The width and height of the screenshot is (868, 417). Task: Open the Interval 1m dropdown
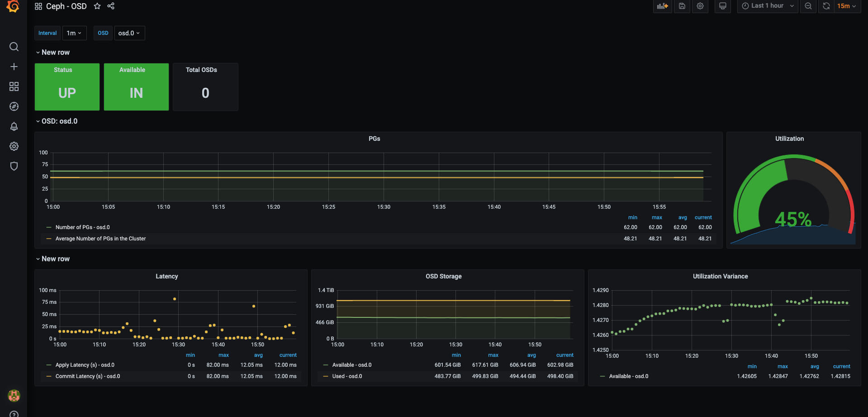pyautogui.click(x=74, y=33)
